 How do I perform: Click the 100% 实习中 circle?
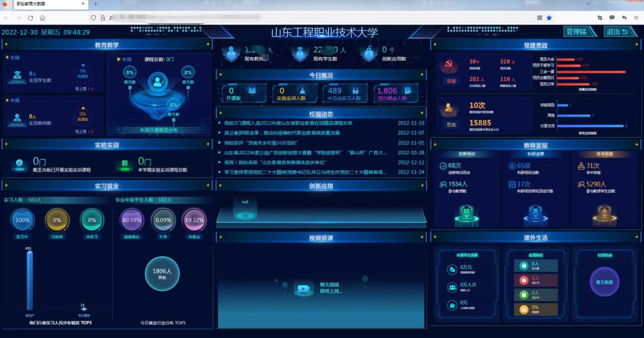(22, 220)
